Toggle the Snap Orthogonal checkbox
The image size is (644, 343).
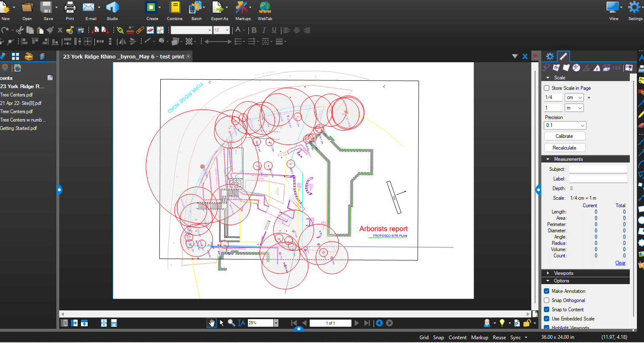coord(547,300)
